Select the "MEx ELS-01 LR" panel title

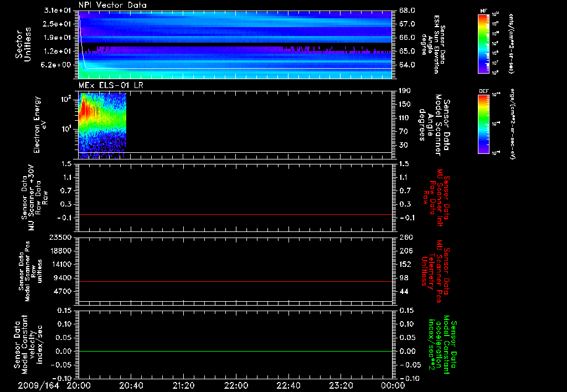pyautogui.click(x=110, y=85)
